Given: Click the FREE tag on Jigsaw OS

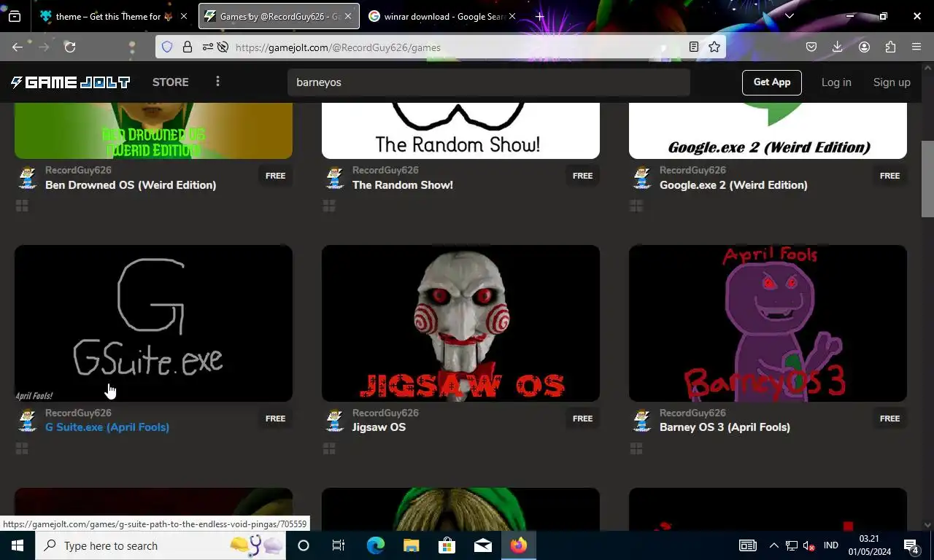Looking at the screenshot, I should [582, 419].
